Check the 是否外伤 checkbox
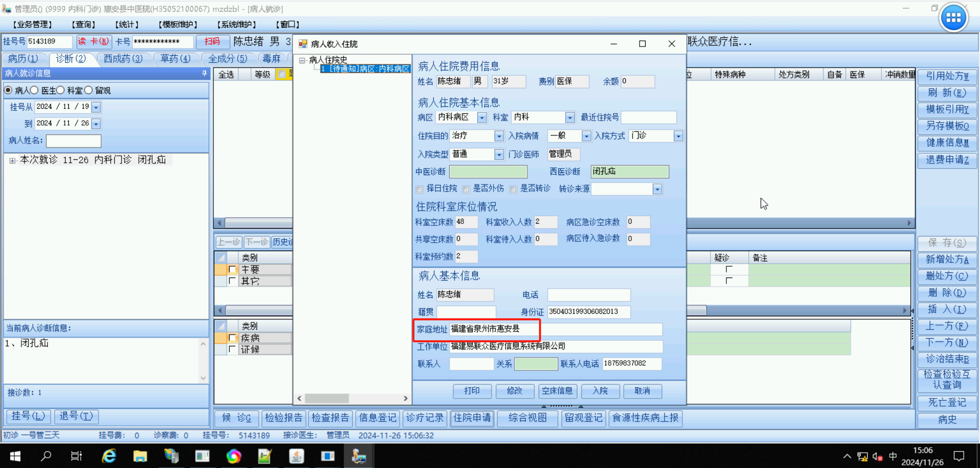This screenshot has height=468, width=980. [466, 189]
